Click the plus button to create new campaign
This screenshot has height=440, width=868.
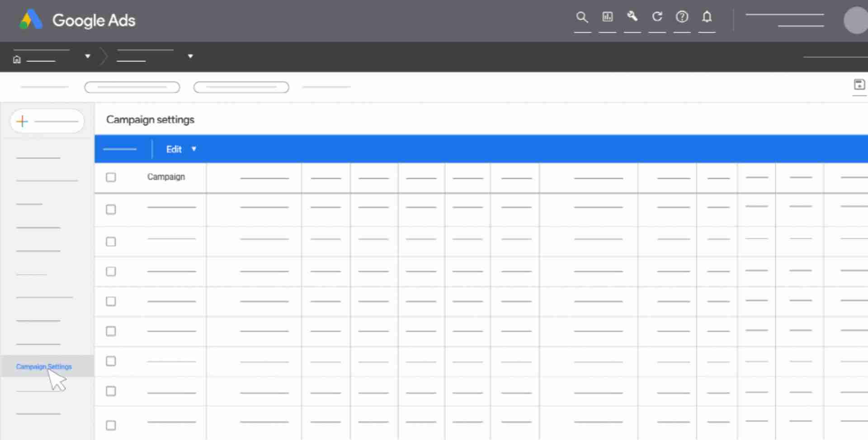tap(22, 121)
